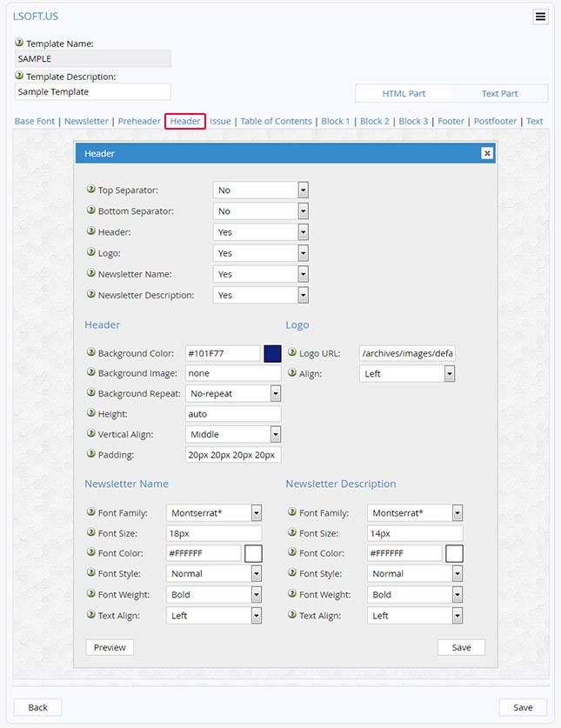Click help icon next to Bottom Separator

click(x=91, y=210)
